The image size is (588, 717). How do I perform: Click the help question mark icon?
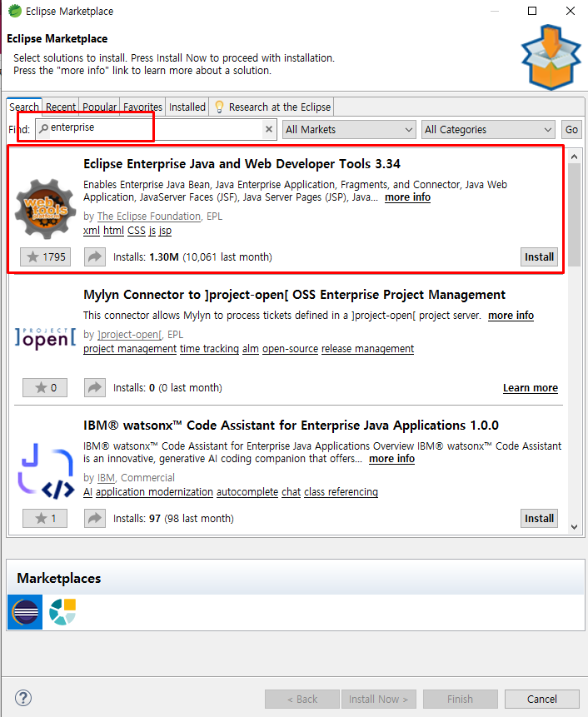(23, 698)
